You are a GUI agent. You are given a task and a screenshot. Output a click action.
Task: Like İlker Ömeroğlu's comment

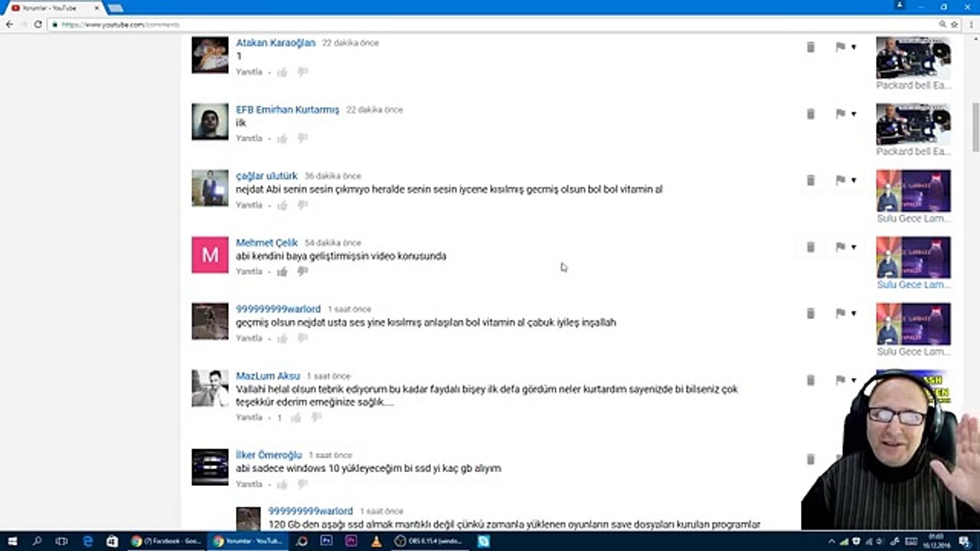point(283,484)
